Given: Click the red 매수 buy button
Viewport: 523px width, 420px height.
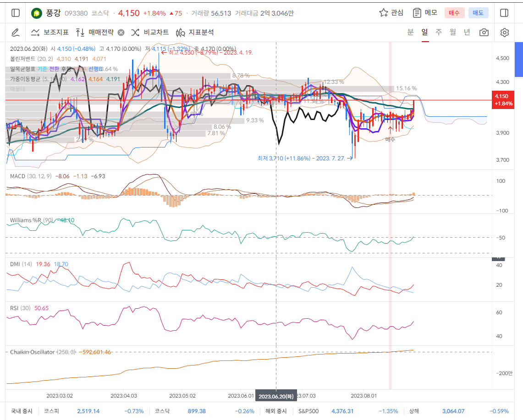Looking at the screenshot, I should click(454, 13).
